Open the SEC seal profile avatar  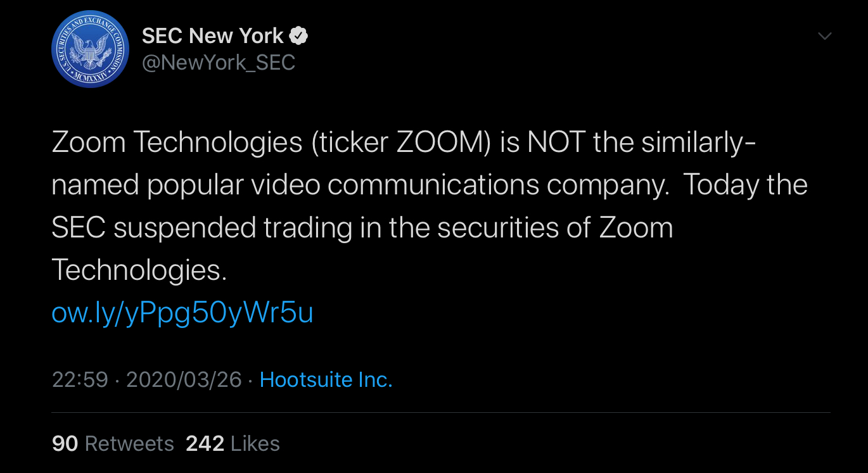click(89, 49)
